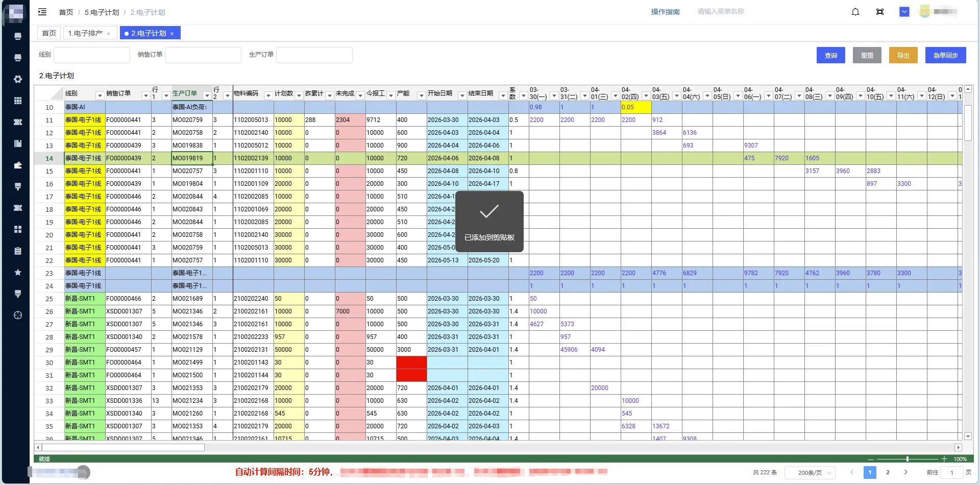Collapse the sidebar with the hamburger icon

[x=42, y=12]
